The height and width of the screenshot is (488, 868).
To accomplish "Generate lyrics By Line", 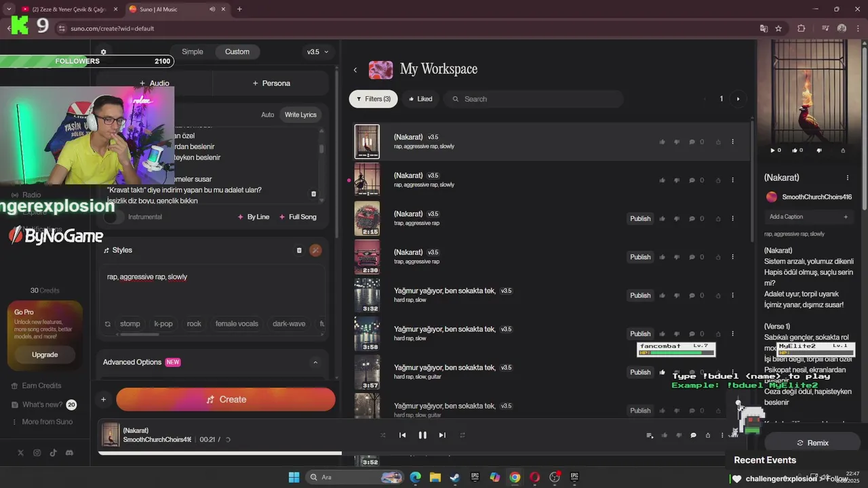I will click(x=254, y=217).
